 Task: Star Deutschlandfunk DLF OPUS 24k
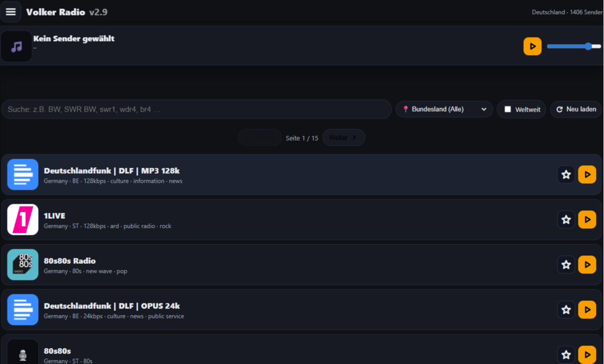click(x=566, y=310)
